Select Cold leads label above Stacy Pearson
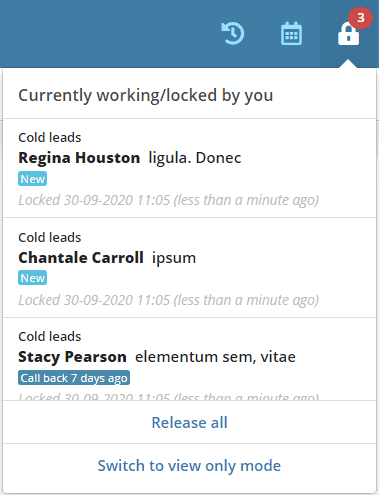 [x=50, y=336]
